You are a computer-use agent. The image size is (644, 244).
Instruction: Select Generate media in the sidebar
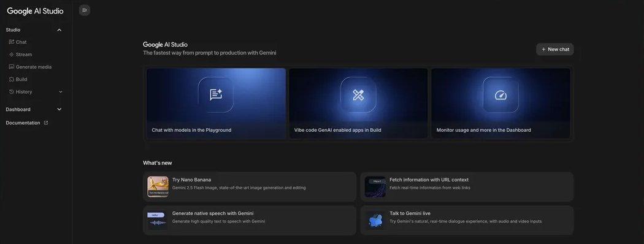click(34, 67)
